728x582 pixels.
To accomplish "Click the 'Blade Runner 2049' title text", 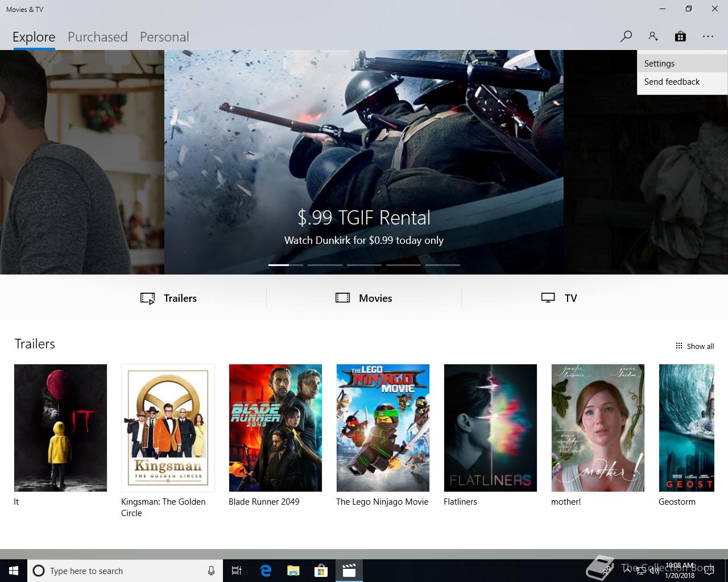I will (x=264, y=502).
